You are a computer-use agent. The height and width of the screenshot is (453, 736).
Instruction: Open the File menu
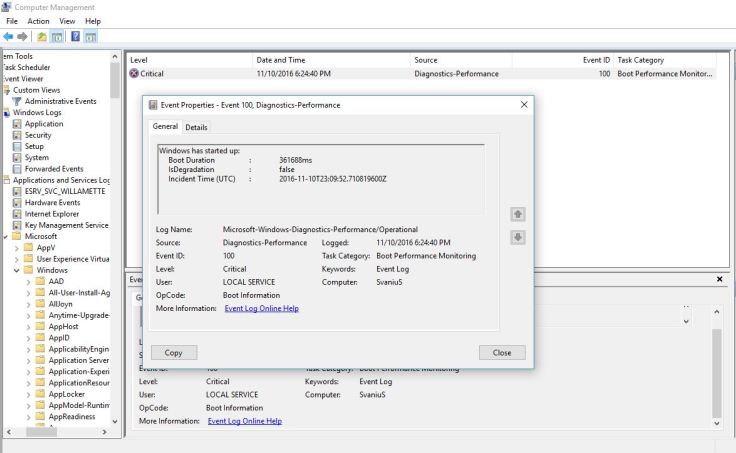click(12, 21)
